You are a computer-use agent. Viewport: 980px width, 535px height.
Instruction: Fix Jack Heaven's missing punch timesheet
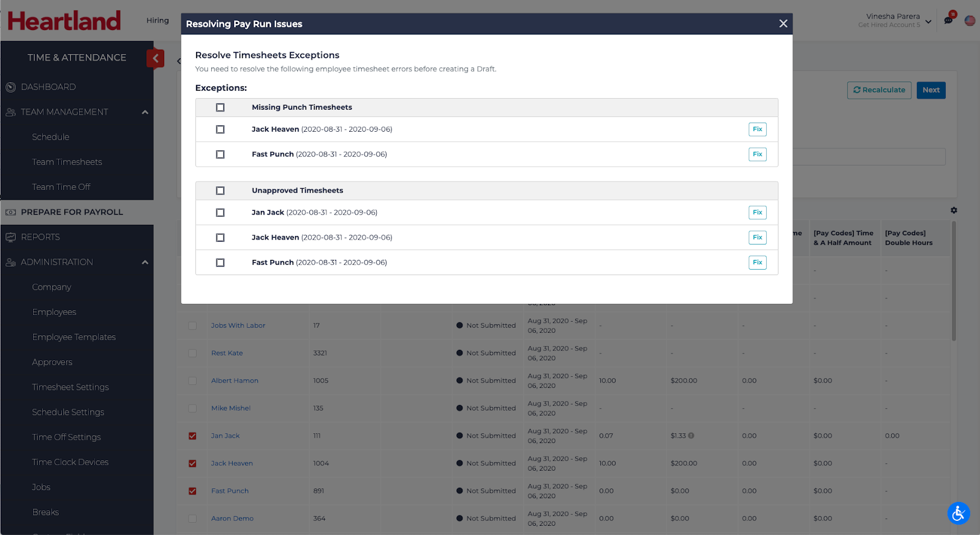point(757,129)
